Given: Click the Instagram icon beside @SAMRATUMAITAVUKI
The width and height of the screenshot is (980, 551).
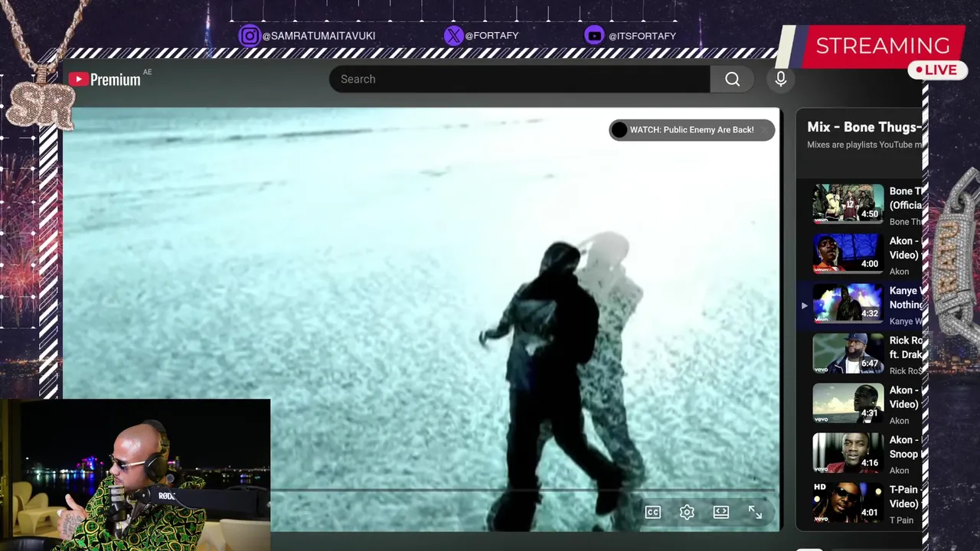Looking at the screenshot, I should [249, 35].
